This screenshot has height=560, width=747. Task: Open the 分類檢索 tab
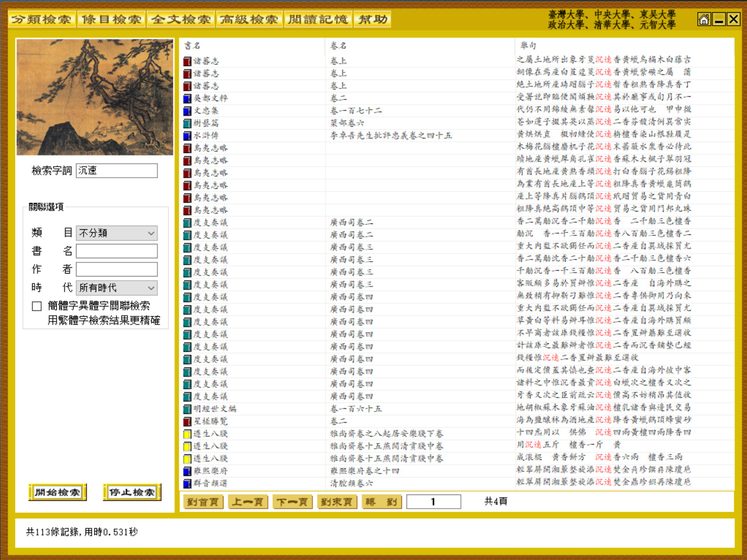pos(42,19)
